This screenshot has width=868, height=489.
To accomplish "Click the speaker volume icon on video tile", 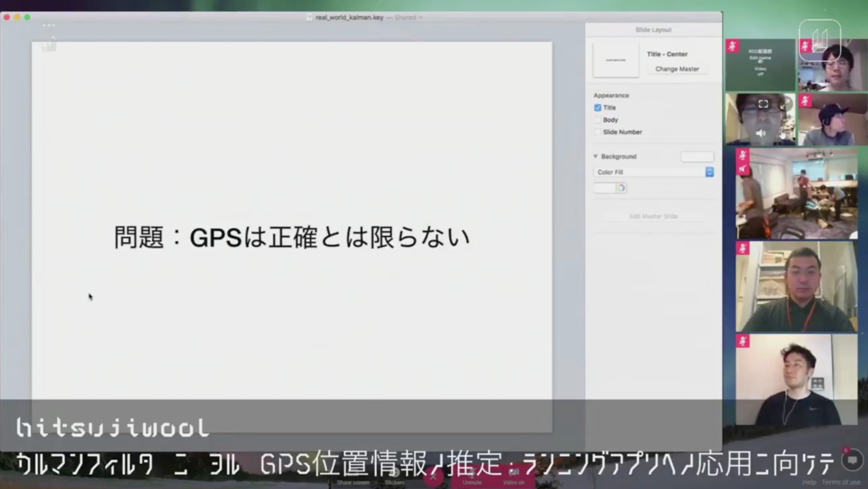I will coord(761,133).
